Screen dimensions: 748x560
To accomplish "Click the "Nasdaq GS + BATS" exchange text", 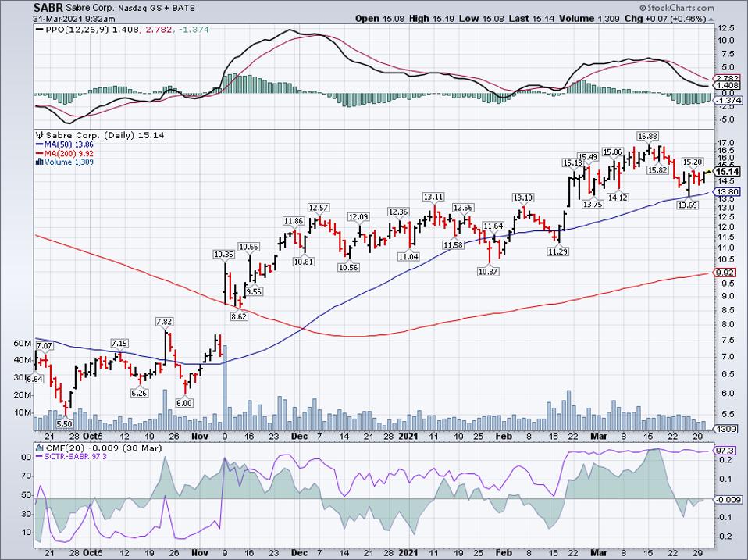I will (155, 8).
